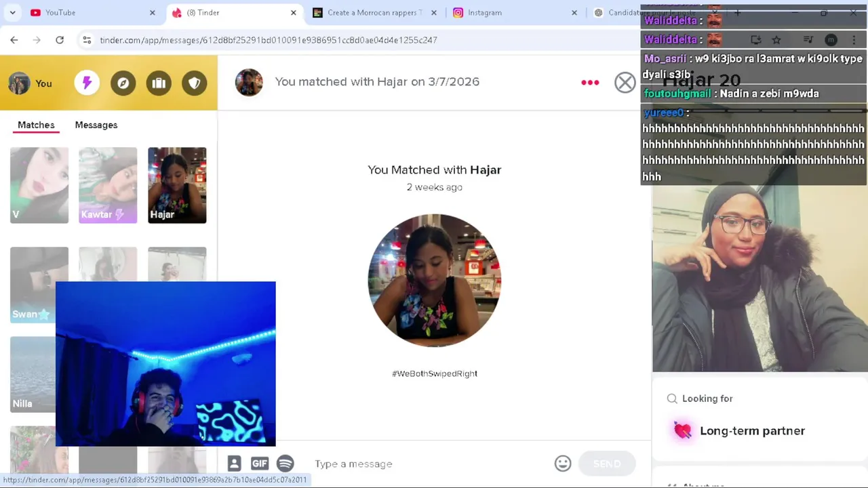
Task: Focus the Type a message field
Action: point(431,464)
